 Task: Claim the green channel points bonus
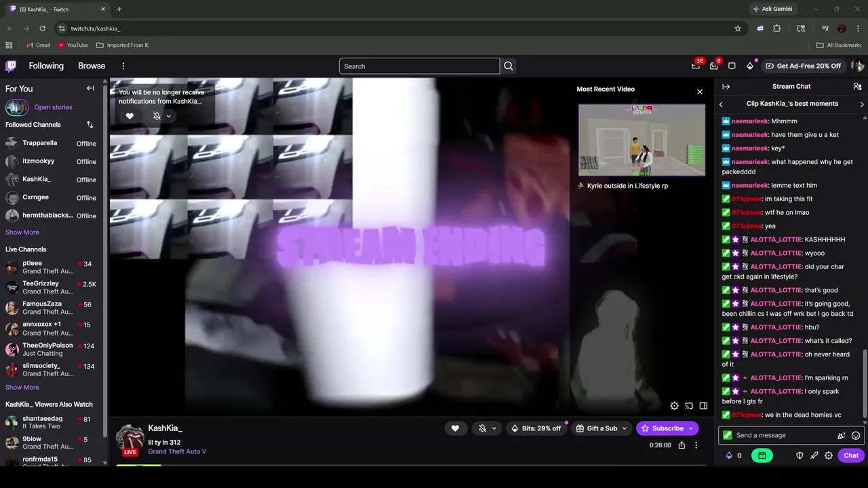tap(762, 455)
